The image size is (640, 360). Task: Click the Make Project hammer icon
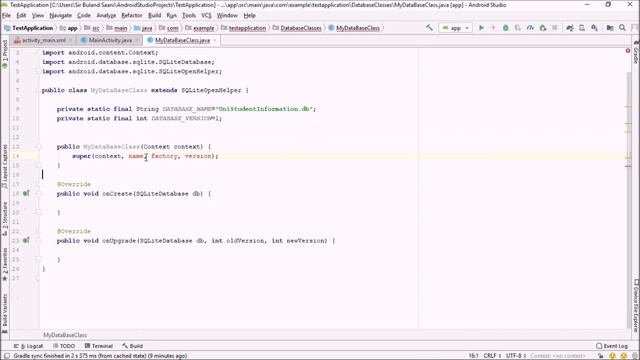tap(429, 28)
